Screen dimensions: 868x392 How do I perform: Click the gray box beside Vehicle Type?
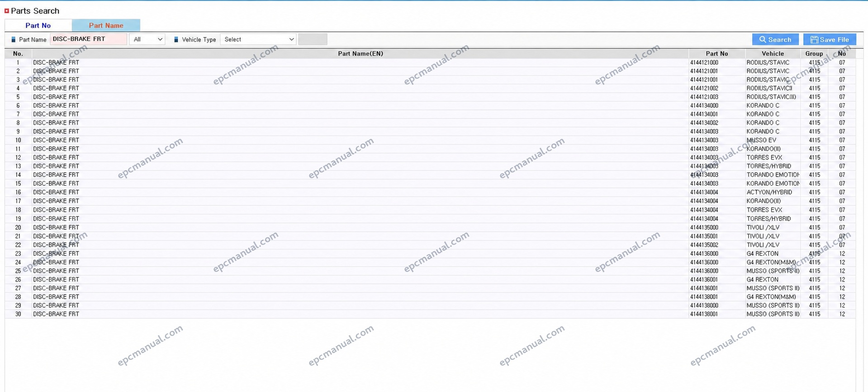coord(313,39)
